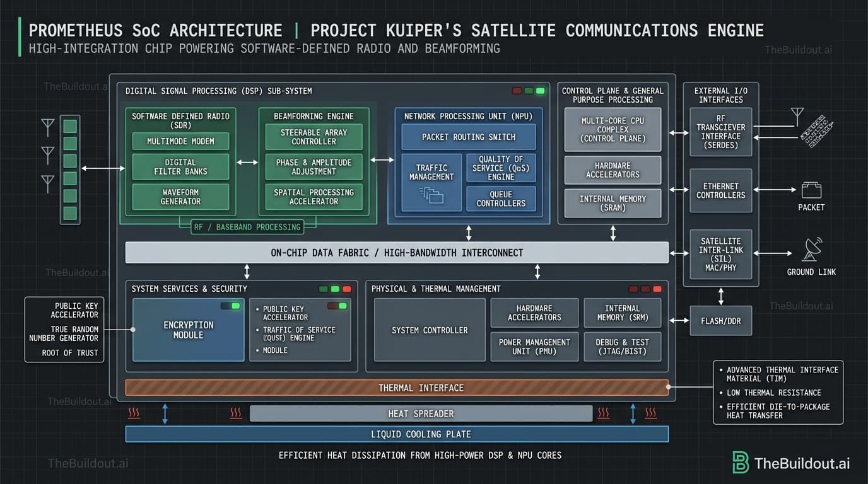Select the Control Plane & General Purpose Processing header

[613, 95]
